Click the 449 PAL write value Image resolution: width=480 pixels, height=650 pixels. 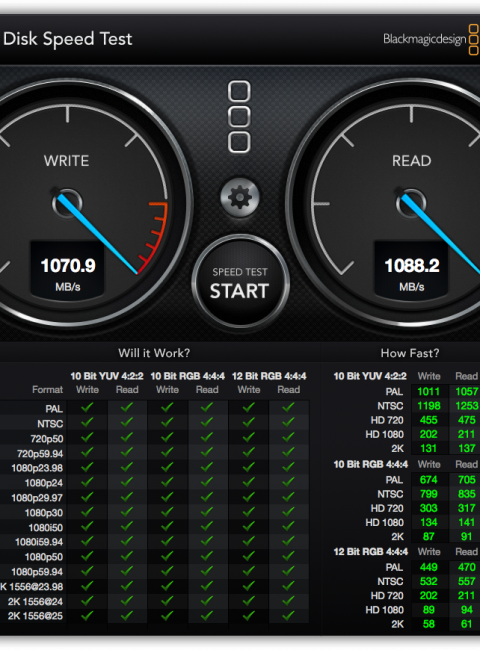(429, 567)
